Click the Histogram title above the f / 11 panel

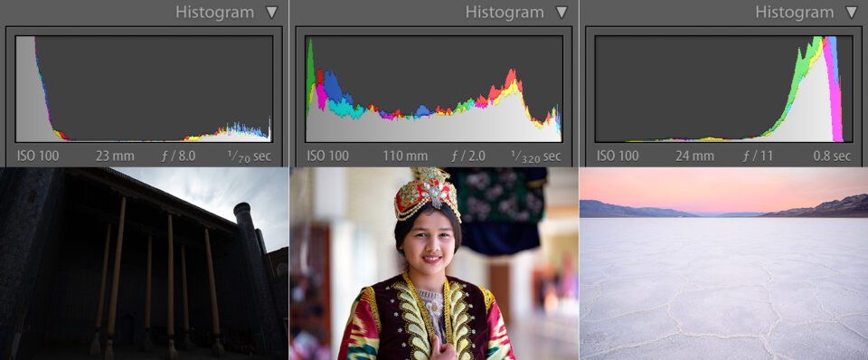(795, 12)
